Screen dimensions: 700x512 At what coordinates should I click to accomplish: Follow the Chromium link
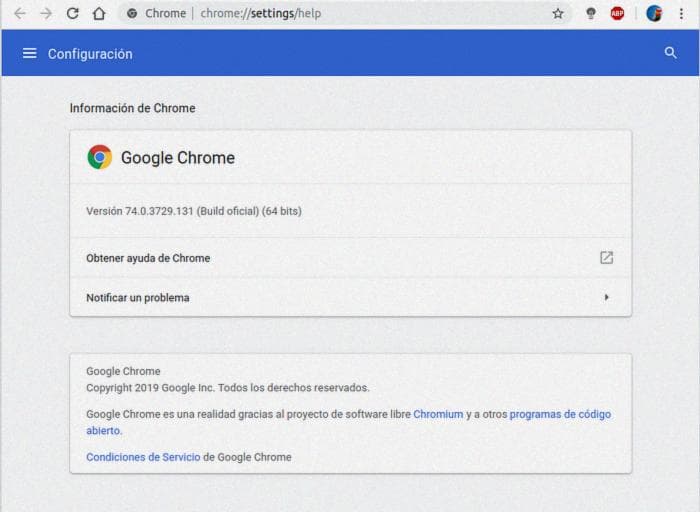point(438,414)
